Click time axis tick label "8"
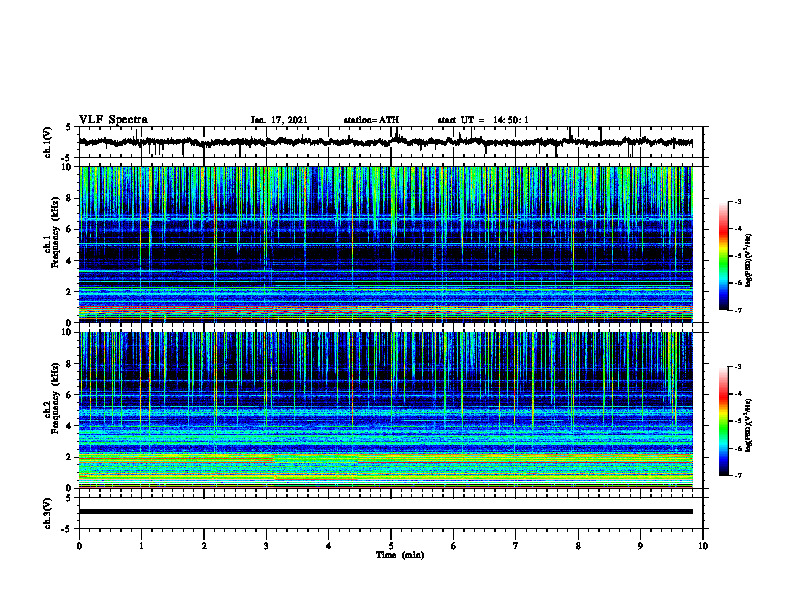Image resolution: width=792 pixels, height=612 pixels. tap(578, 546)
